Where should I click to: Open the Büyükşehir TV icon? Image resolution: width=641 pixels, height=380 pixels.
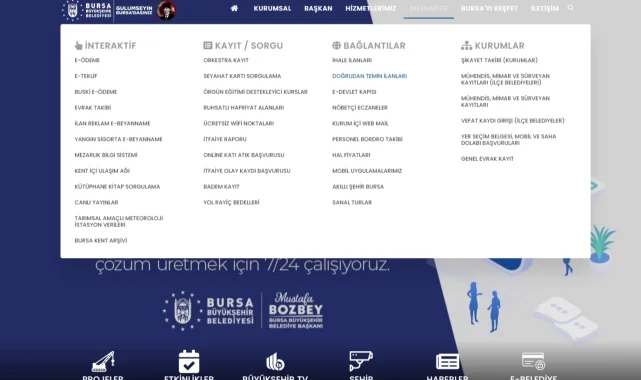click(275, 362)
